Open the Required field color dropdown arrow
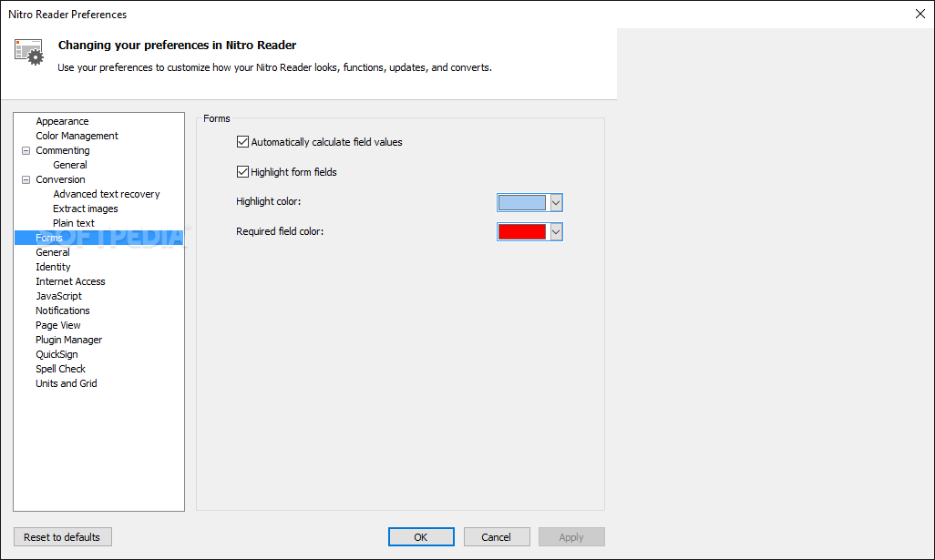This screenshot has width=935, height=560. (x=556, y=232)
